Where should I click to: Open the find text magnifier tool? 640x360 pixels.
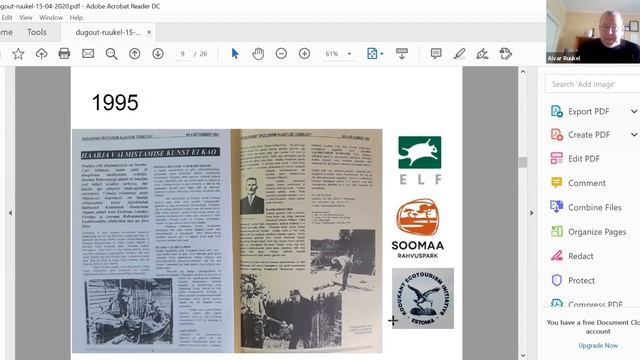tap(111, 53)
